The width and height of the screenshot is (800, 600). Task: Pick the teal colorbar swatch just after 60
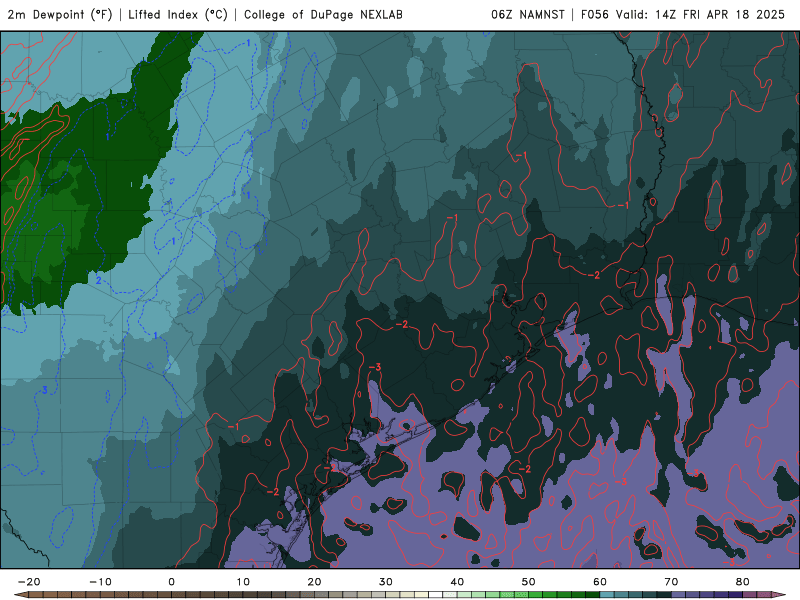tap(607, 595)
